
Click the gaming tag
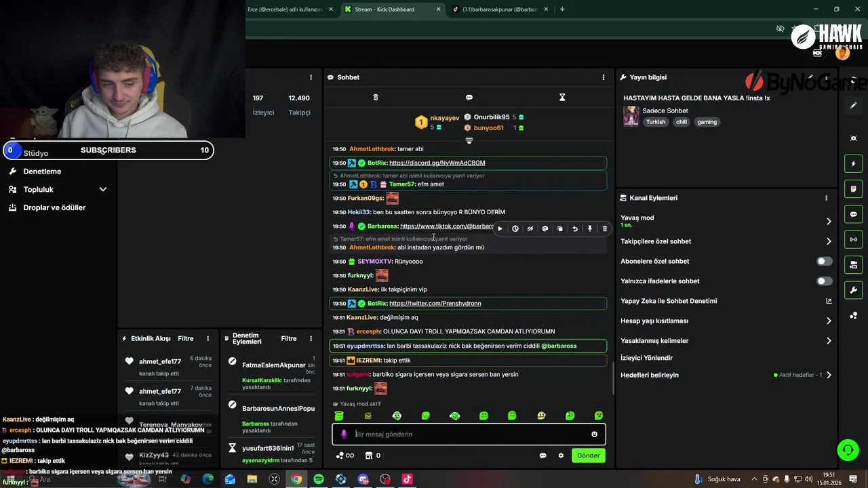click(x=707, y=122)
